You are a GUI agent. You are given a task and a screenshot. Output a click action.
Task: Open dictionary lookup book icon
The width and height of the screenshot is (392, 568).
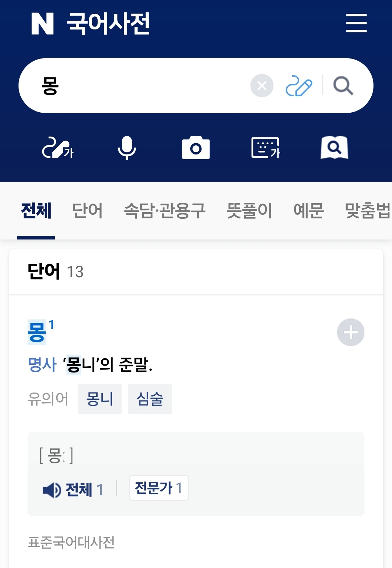334,148
